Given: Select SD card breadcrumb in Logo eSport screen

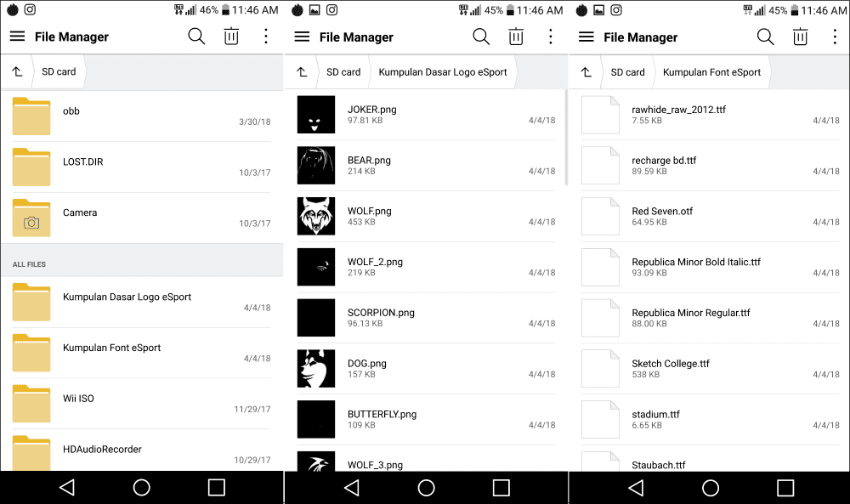Looking at the screenshot, I should [x=343, y=72].
